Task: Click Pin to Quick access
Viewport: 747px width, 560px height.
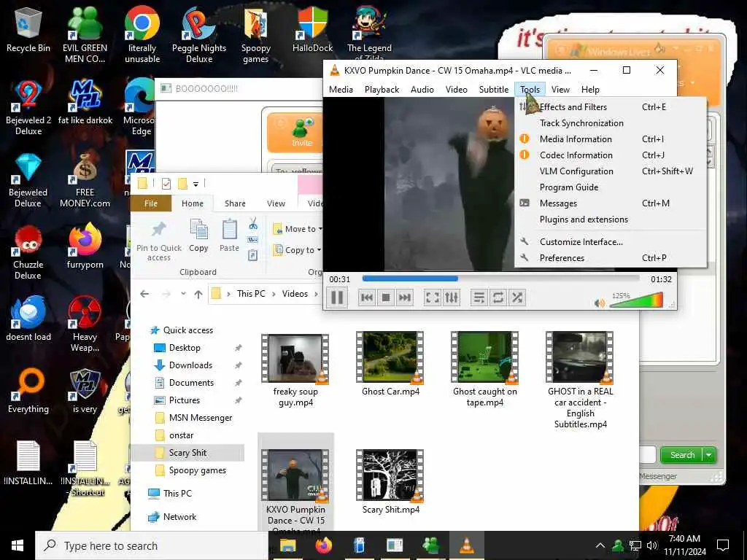Action: [x=158, y=241]
